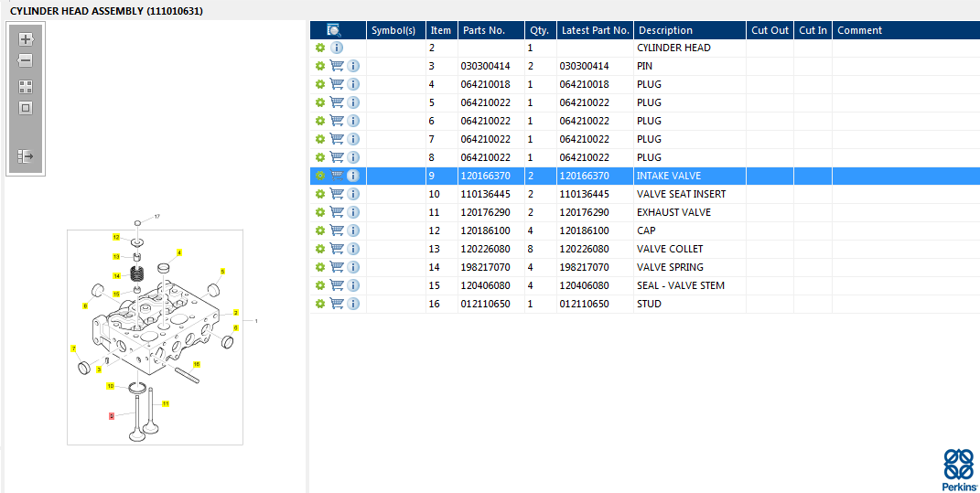The height and width of the screenshot is (493, 980).
Task: Select callout 5 in the diagram
Action: (222, 271)
